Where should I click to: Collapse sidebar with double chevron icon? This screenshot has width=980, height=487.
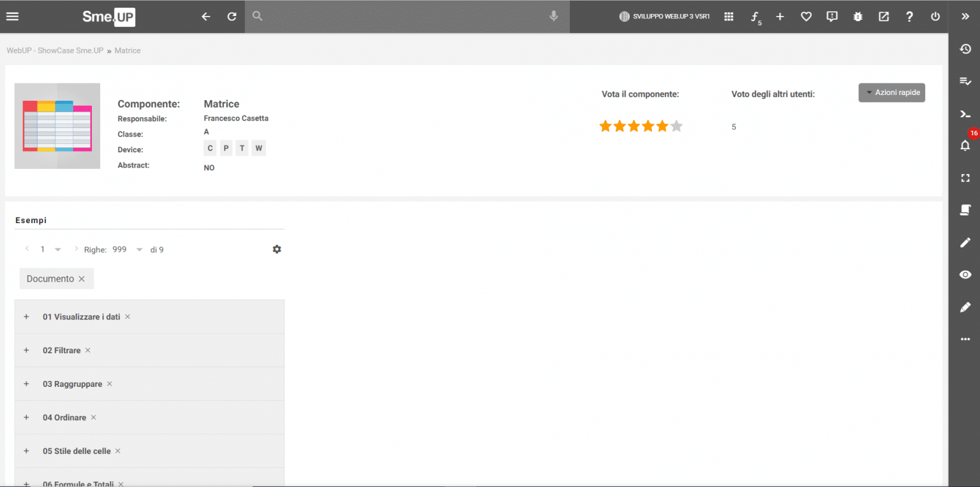tap(965, 17)
